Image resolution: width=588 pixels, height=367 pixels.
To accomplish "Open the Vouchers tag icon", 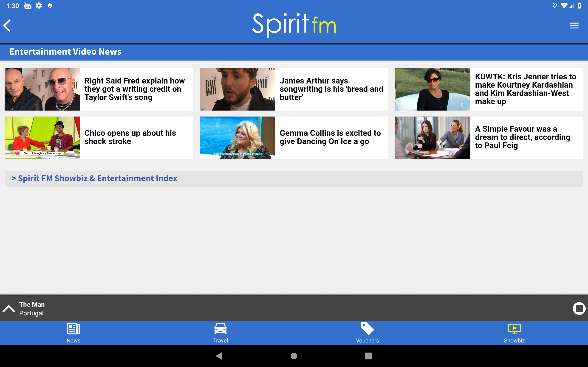I will [367, 329].
